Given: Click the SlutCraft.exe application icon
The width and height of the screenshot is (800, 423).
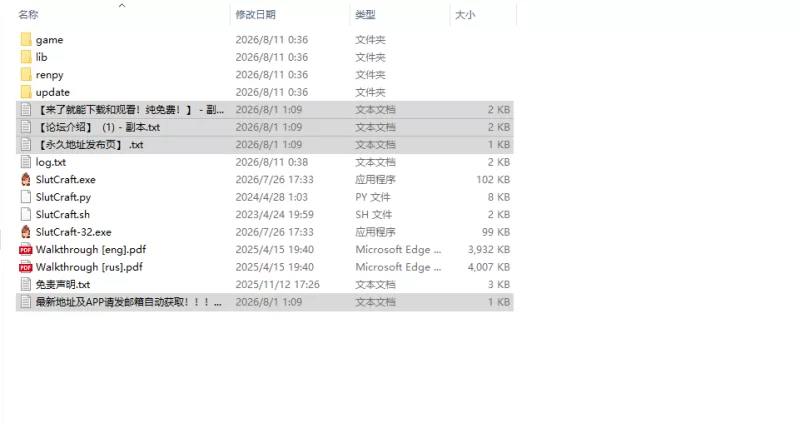Looking at the screenshot, I should pos(26,179).
